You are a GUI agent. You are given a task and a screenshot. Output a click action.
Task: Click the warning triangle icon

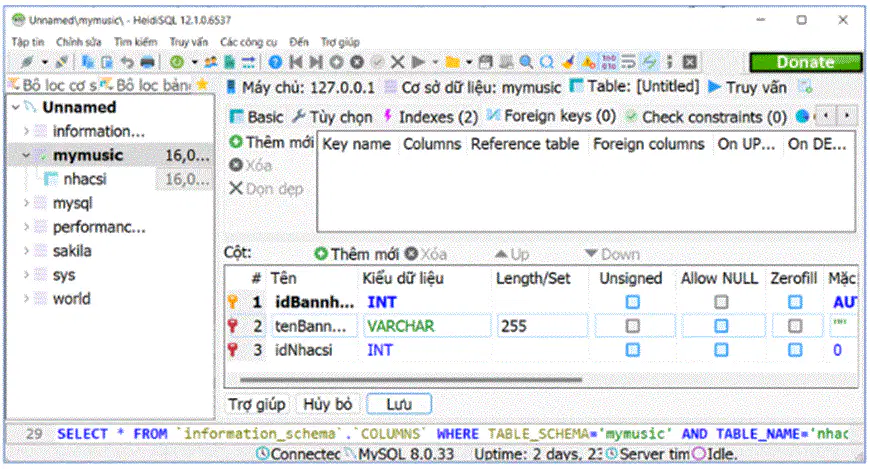[588, 62]
